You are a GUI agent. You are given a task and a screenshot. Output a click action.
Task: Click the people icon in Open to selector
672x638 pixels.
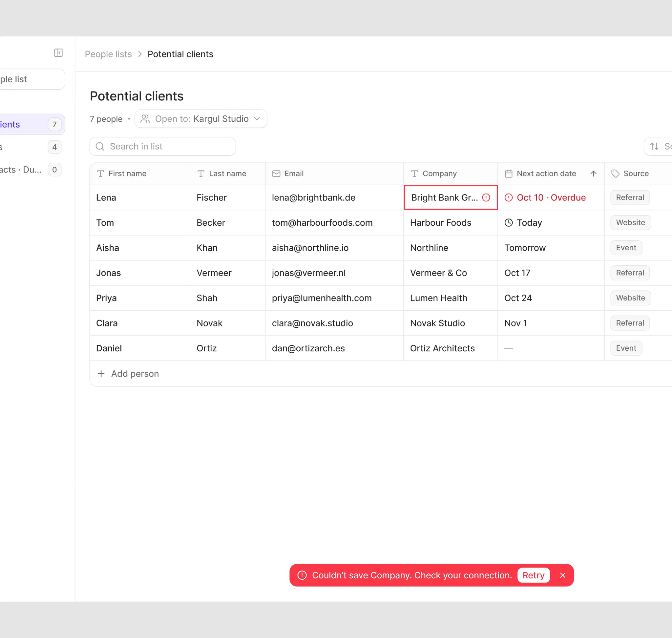[x=145, y=119]
